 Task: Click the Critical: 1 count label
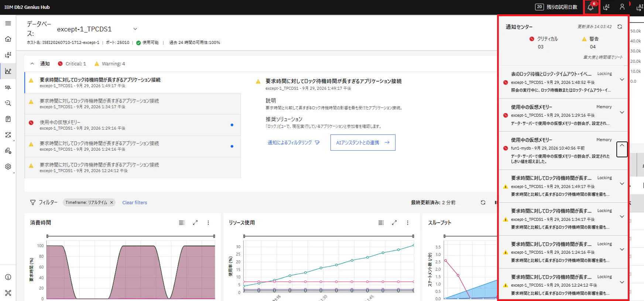(76, 64)
